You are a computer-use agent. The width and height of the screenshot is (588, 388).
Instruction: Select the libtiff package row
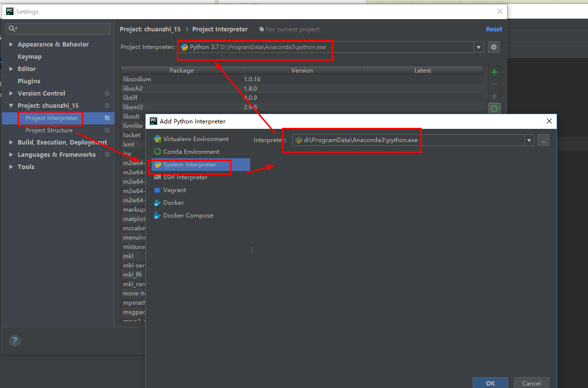point(302,98)
